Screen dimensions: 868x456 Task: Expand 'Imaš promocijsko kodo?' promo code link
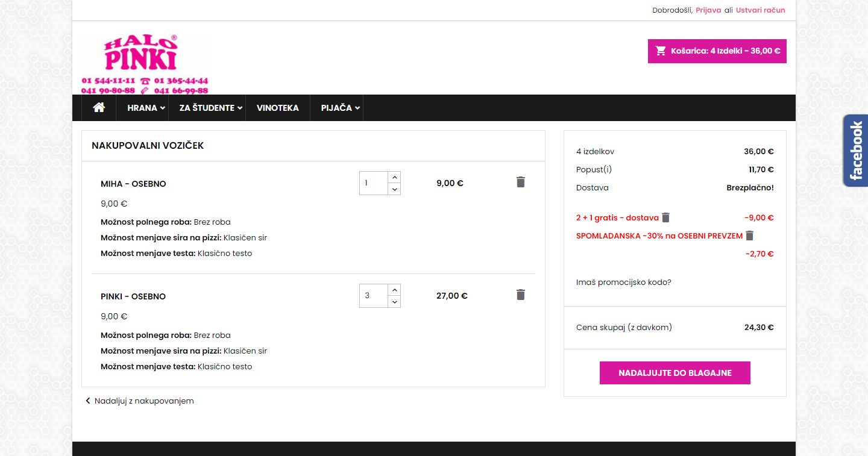pos(623,282)
